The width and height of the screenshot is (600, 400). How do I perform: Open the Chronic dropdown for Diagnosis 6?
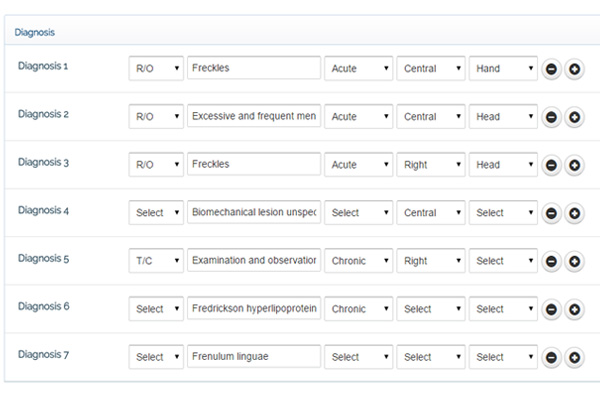click(358, 309)
